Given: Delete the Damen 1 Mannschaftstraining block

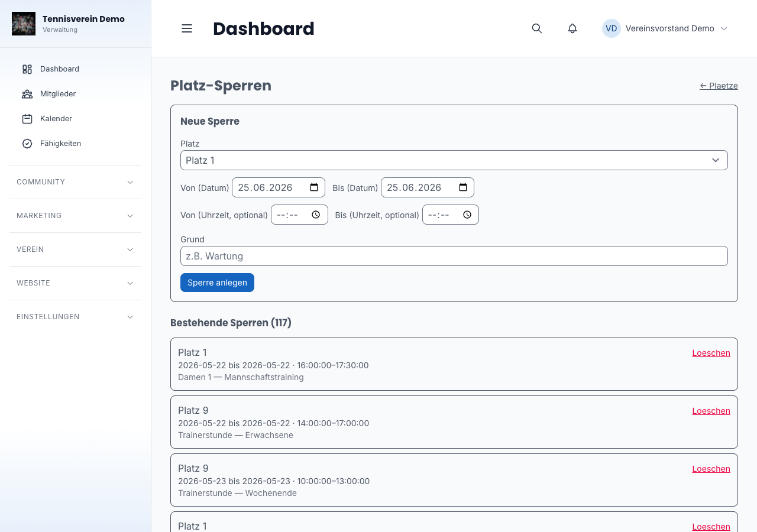Looking at the screenshot, I should point(711,353).
